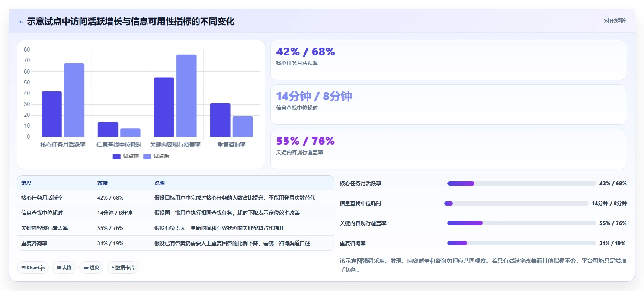The width and height of the screenshot is (644, 291).
Task: Click the 试点前 bar for 重复咨询率
Action: click(x=220, y=120)
